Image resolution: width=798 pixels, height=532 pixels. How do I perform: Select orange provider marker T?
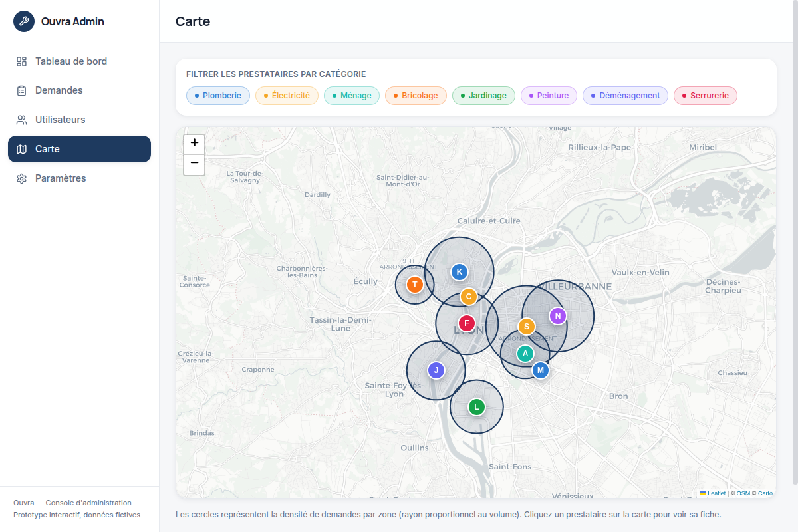point(415,285)
